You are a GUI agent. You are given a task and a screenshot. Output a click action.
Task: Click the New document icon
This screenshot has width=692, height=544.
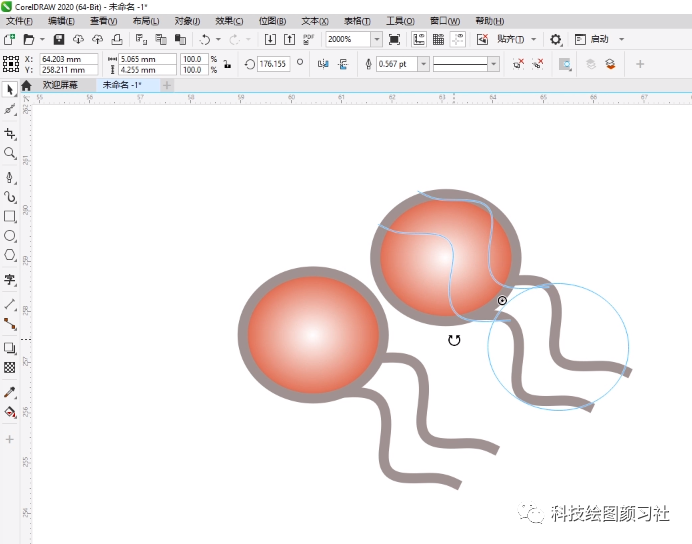tap(9, 39)
